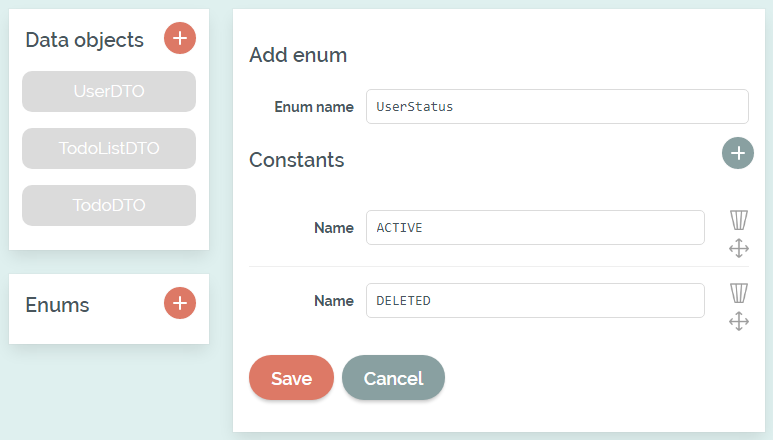Click into the DELETED constant name field
773x440 pixels.
(x=535, y=301)
